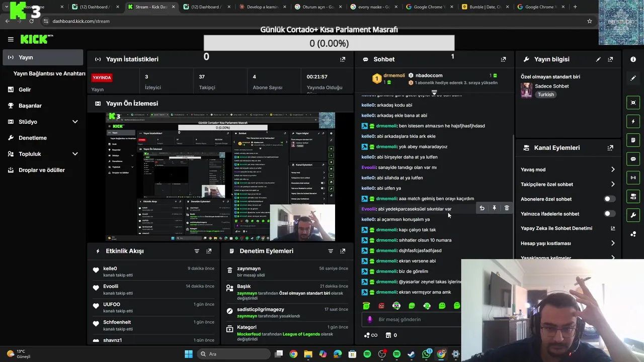The width and height of the screenshot is (644, 362).
Task: Toggle Abonelere özel sohbet switch
Action: (609, 199)
